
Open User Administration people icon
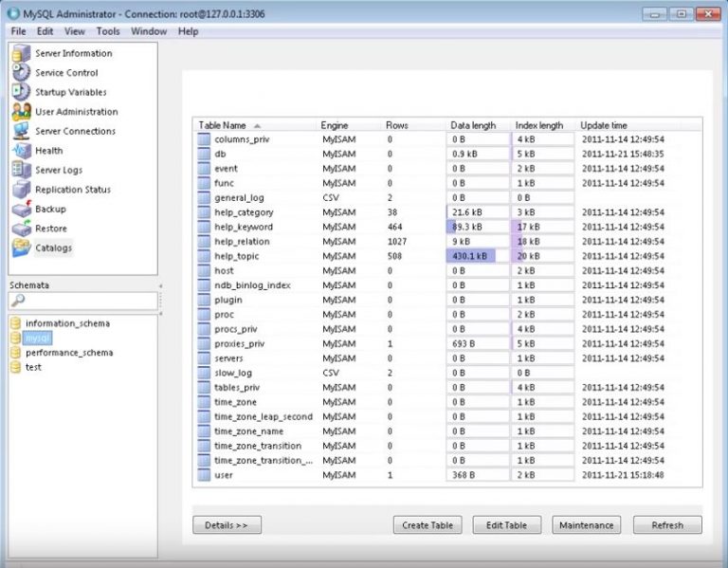(21, 112)
